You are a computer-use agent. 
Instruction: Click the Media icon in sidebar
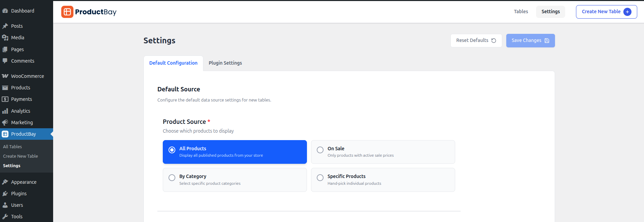pyautogui.click(x=5, y=38)
